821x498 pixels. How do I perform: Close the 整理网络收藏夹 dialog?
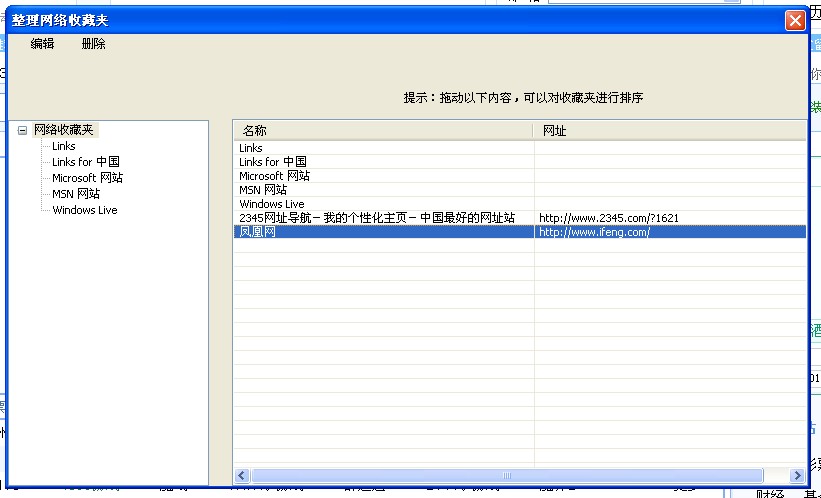[x=795, y=20]
